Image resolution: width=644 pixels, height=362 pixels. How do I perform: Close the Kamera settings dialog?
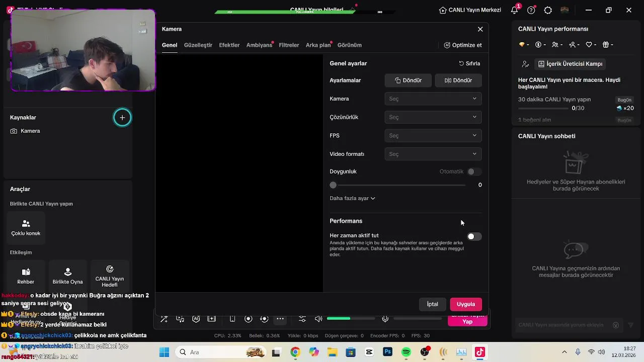pyautogui.click(x=480, y=29)
